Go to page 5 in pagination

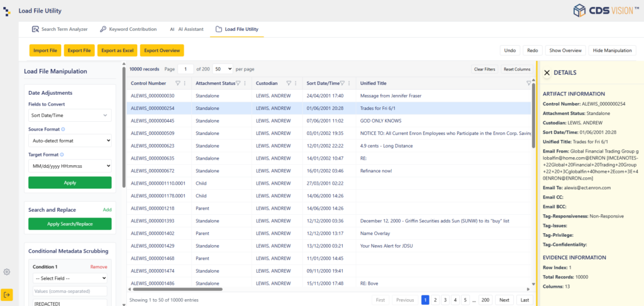click(465, 300)
